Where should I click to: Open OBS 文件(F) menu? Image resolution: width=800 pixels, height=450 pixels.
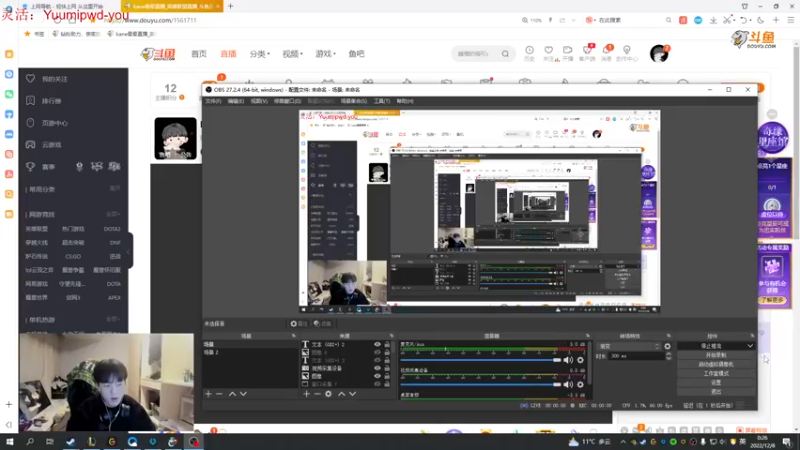pyautogui.click(x=213, y=101)
